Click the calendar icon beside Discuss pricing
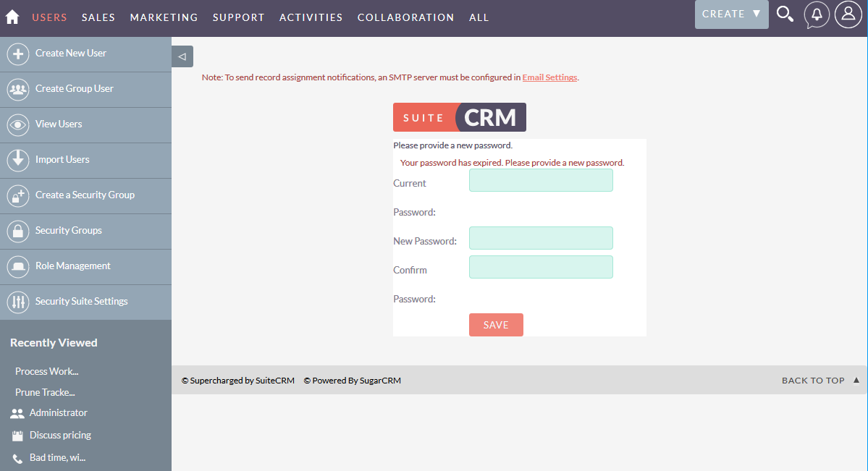 (17, 436)
